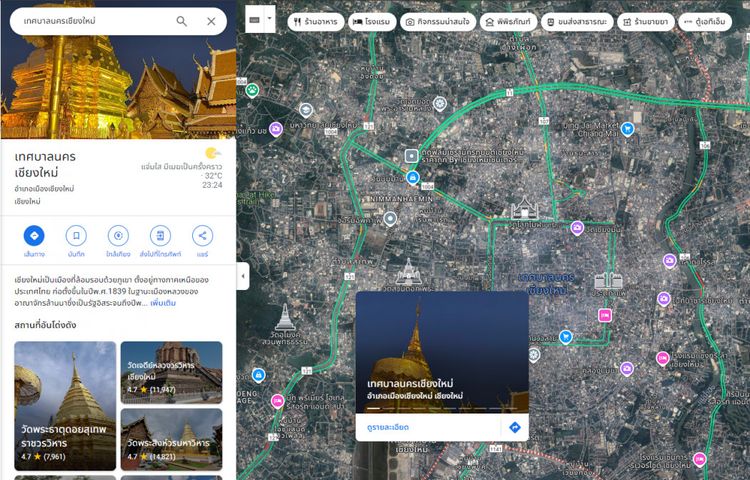Click the grey square marker with a white dot
Viewport: 750px width, 480px height.
pyautogui.click(x=411, y=156)
